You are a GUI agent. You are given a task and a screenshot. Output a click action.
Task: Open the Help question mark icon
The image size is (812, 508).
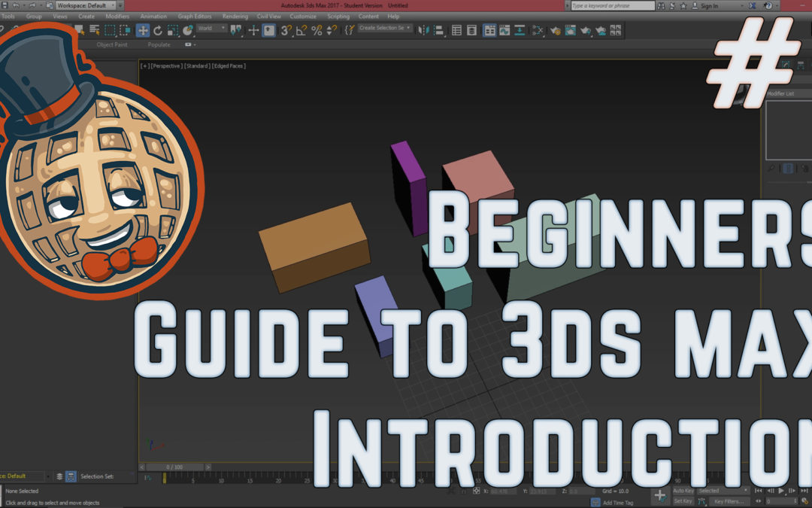click(768, 6)
